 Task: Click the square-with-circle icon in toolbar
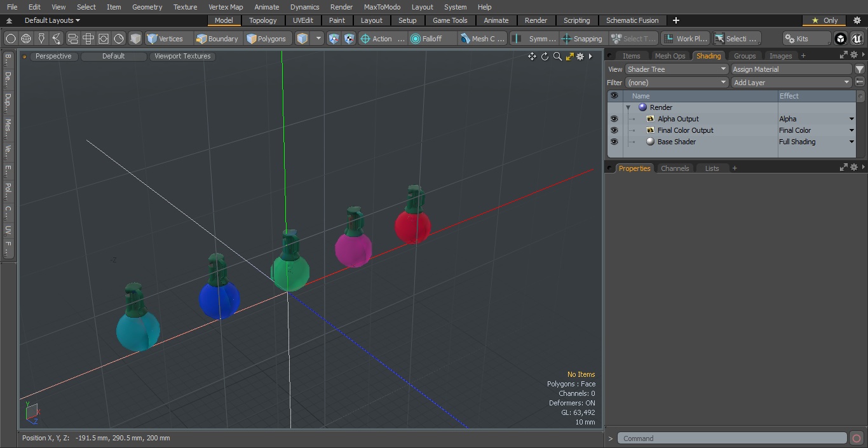[104, 39]
